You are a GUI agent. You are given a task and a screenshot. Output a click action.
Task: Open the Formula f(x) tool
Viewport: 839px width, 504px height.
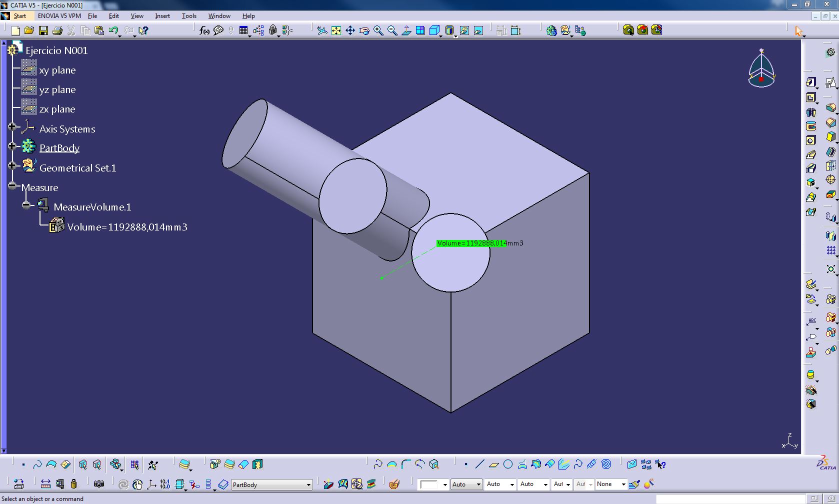pyautogui.click(x=204, y=31)
